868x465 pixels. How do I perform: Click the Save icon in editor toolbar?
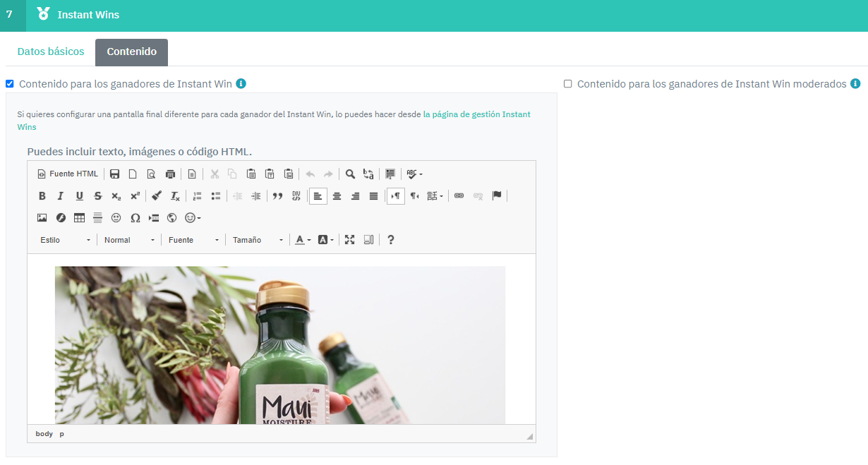[x=114, y=174]
